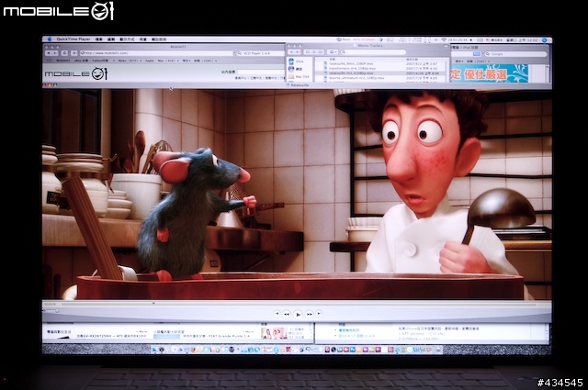Screen dimensions: 588x390
Task: Open Finder from the Dock
Action: (x=155, y=350)
